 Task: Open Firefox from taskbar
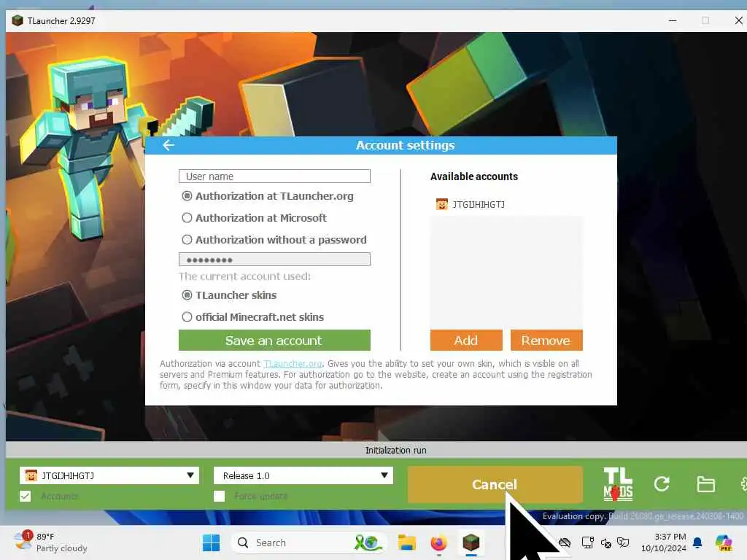(438, 542)
